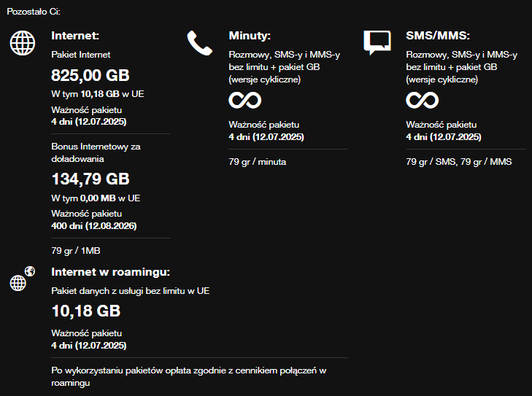
Task: Click the globe icon beside Internet heading
Action: [22, 43]
